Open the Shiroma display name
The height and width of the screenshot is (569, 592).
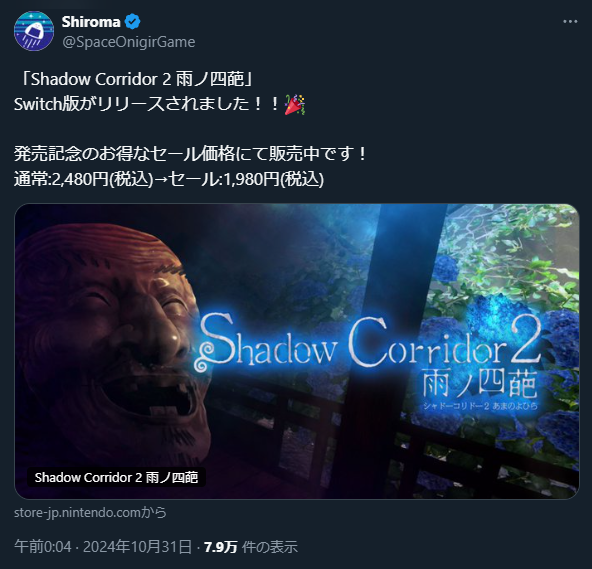pyautogui.click(x=91, y=22)
